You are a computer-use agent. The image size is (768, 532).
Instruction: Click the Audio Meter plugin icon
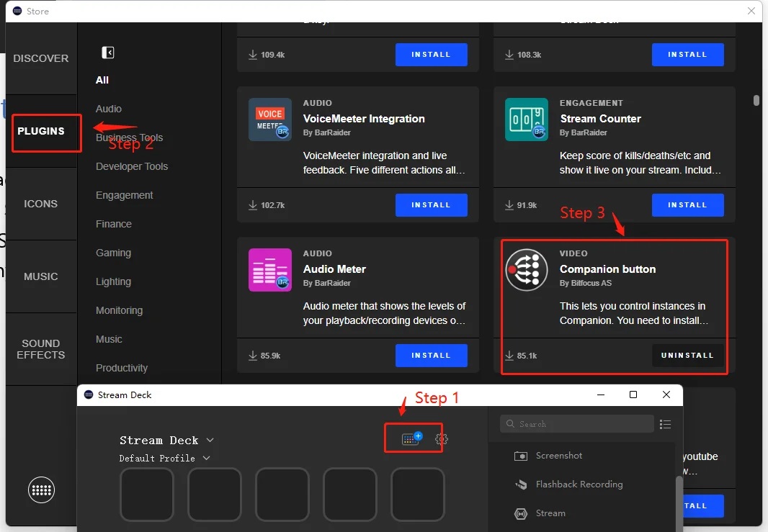click(x=270, y=270)
